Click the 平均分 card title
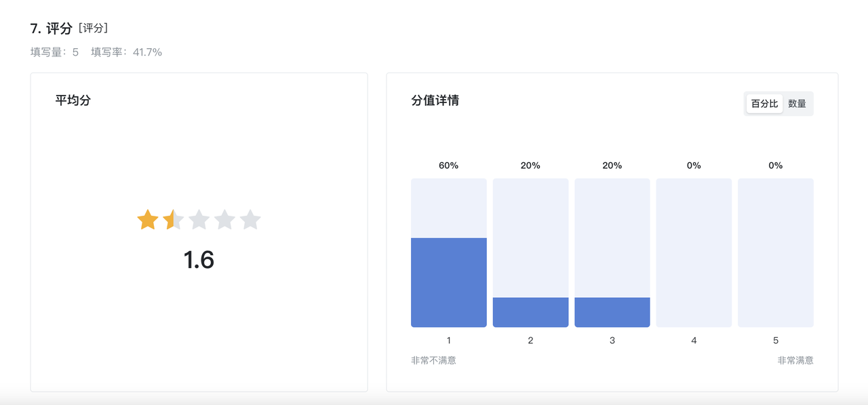Screen dimensions: 868x405 click(x=73, y=100)
